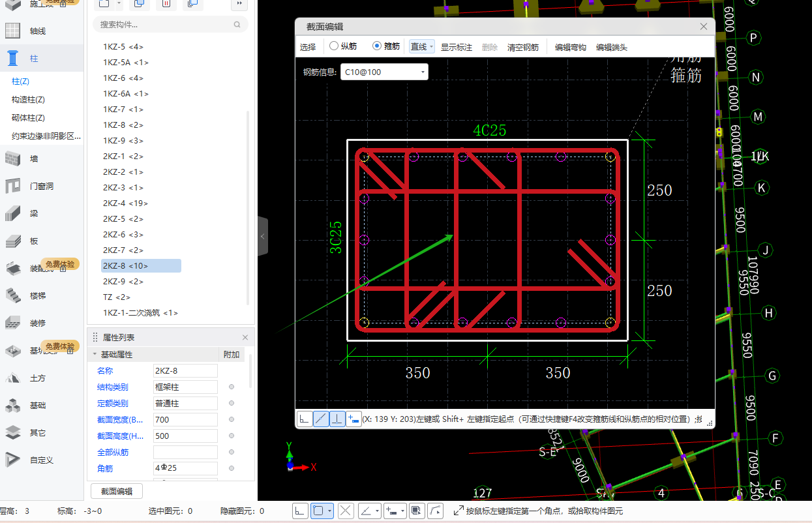Toggle orthogonal mode in section editor

(305, 419)
